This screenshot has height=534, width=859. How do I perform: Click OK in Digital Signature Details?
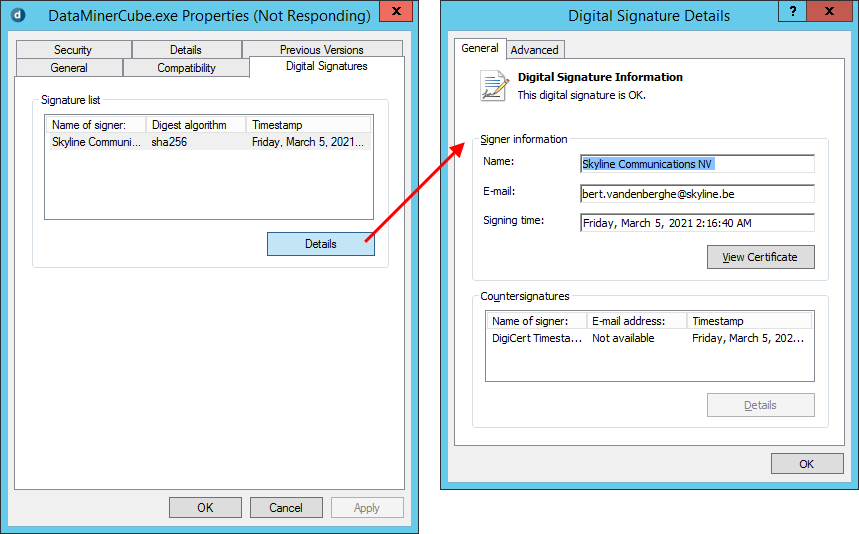(807, 464)
